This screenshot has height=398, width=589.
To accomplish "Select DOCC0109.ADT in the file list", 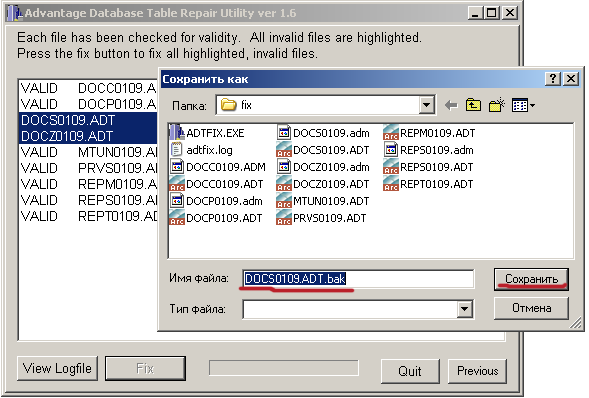I will 216,184.
